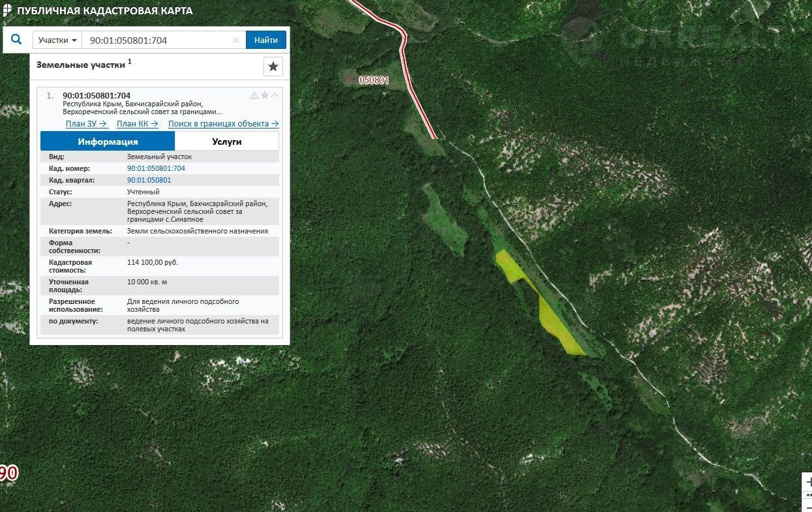Image resolution: width=812 pixels, height=512 pixels.
Task: Open the Участки search type dropdown
Action: point(57,40)
